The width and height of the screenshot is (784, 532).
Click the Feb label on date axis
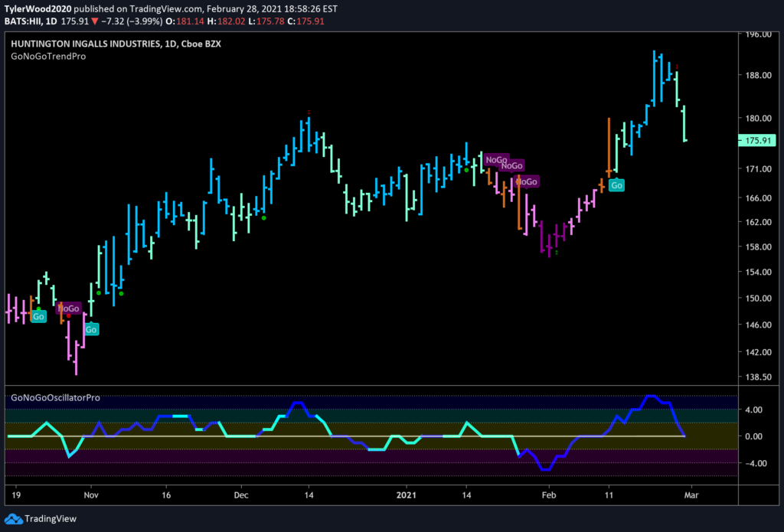[x=549, y=495]
